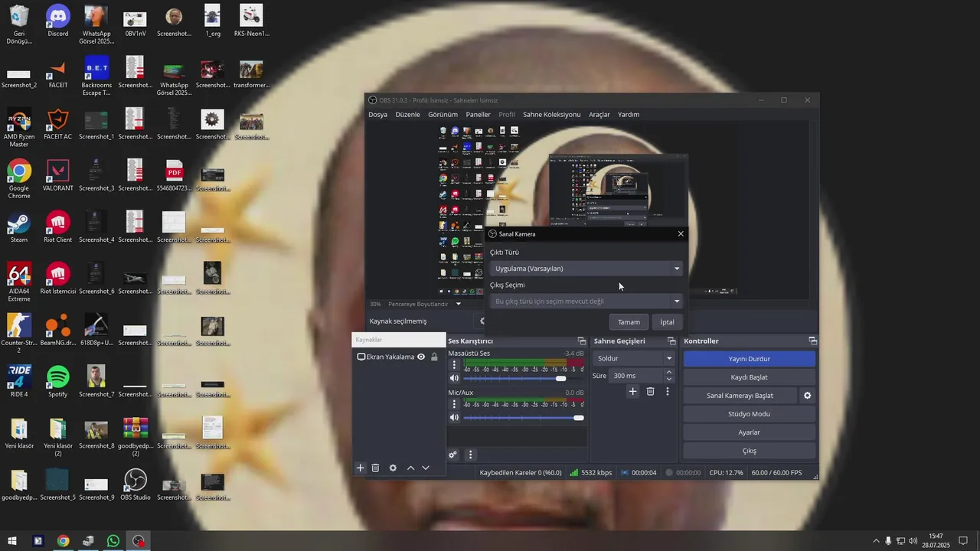Viewport: 980px width, 551px height.
Task: Select Ekran Yakalama source row
Action: [399, 357]
